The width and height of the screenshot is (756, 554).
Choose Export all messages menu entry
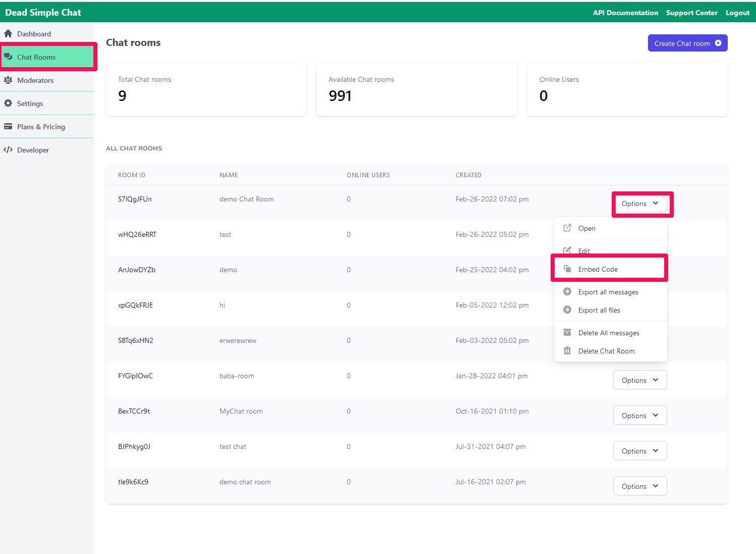pyautogui.click(x=611, y=292)
